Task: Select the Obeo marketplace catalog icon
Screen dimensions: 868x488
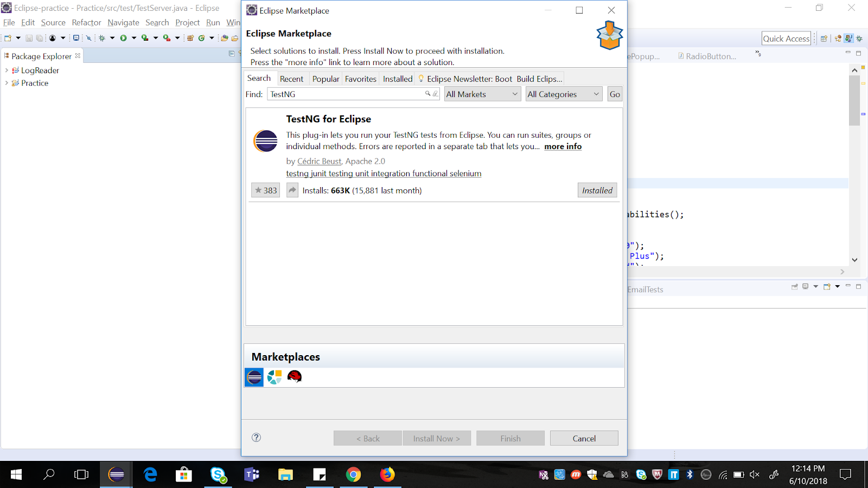Action: [275, 377]
